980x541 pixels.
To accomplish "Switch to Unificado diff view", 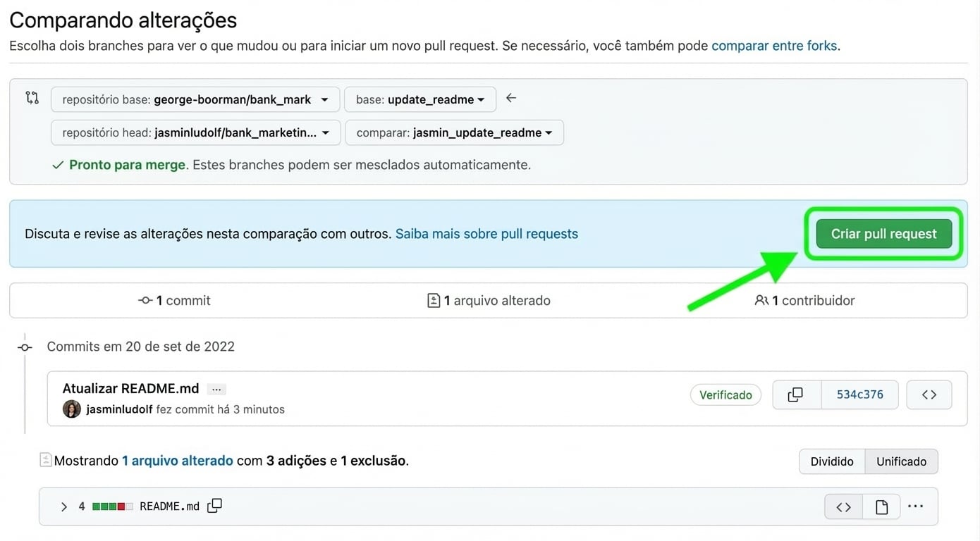I will [901, 461].
